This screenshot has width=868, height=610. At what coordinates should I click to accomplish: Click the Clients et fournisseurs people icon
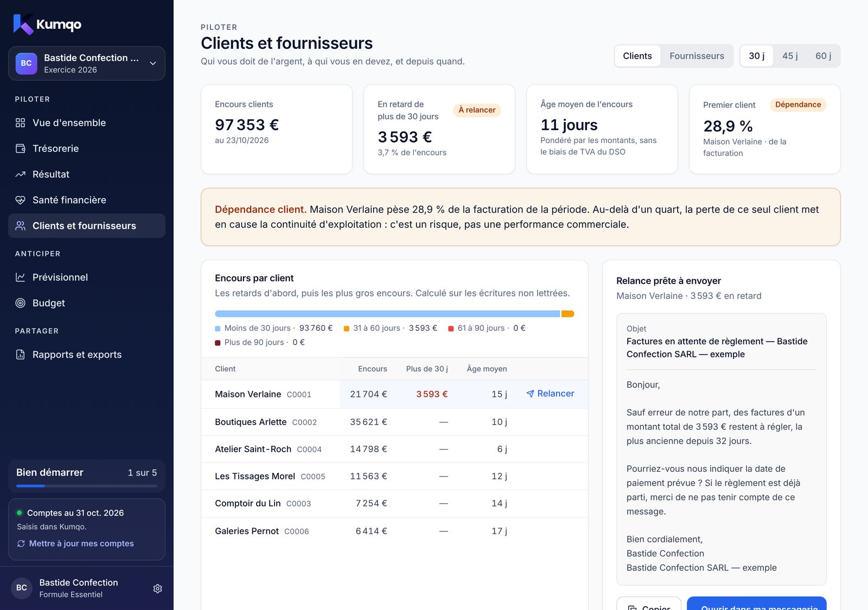coord(21,226)
